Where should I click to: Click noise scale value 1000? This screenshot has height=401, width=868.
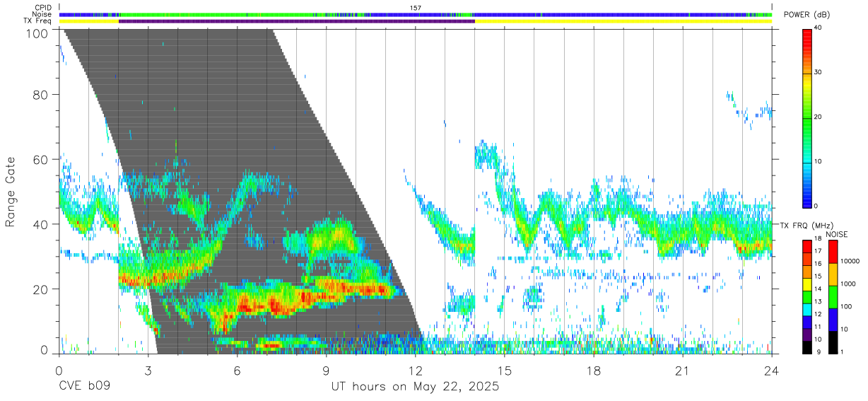[847, 284]
